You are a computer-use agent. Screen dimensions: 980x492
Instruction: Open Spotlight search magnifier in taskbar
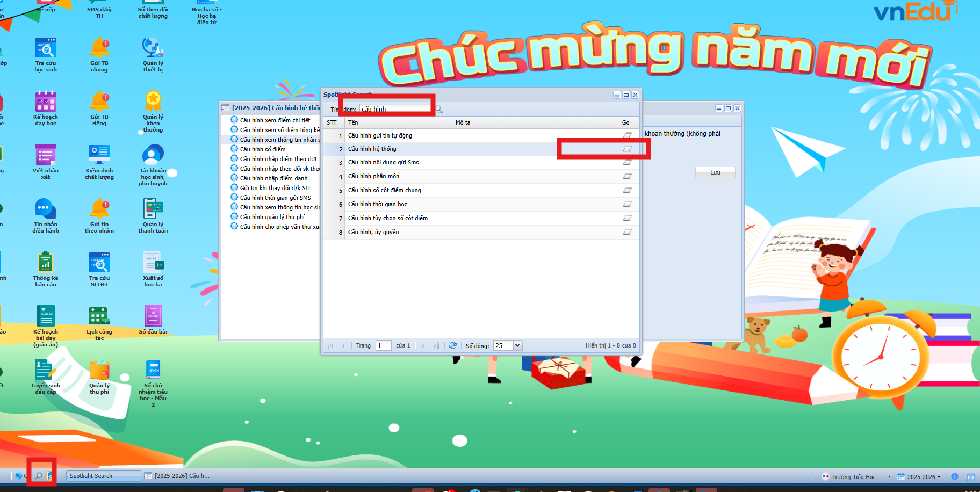pyautogui.click(x=39, y=476)
